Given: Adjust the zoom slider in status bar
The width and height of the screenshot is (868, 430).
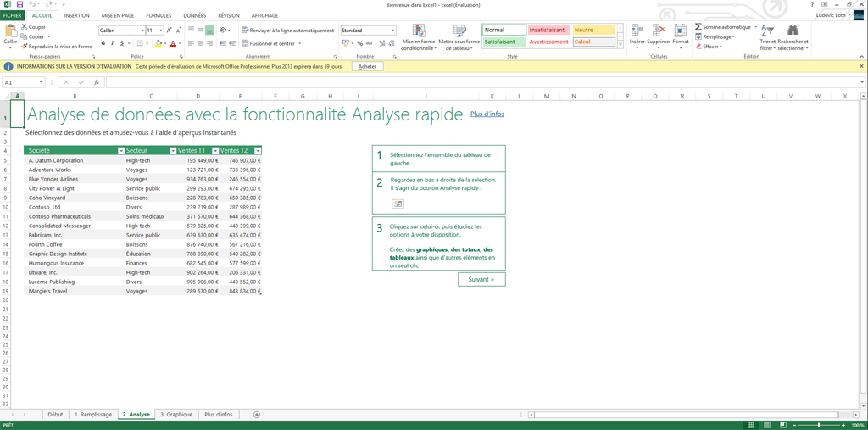Looking at the screenshot, I should (x=820, y=425).
